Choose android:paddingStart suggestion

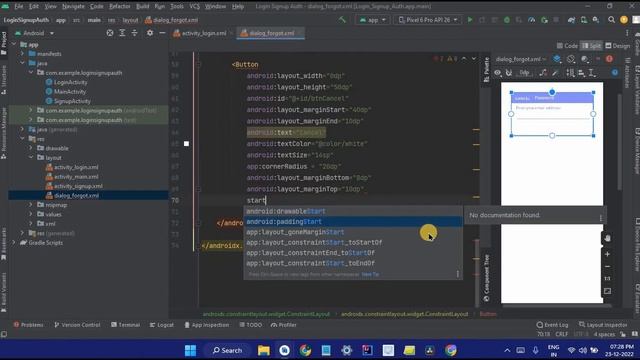[353, 222]
